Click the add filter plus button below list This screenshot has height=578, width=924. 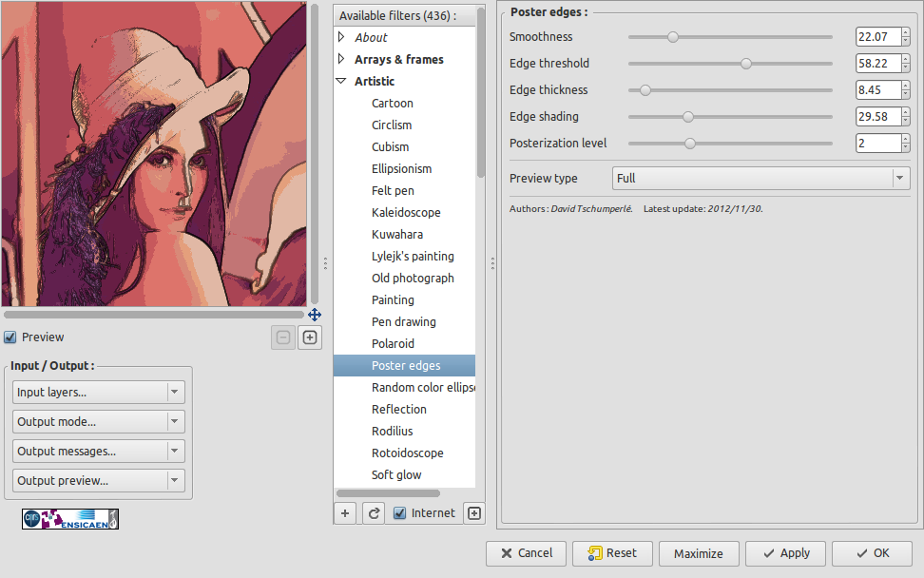click(x=345, y=513)
